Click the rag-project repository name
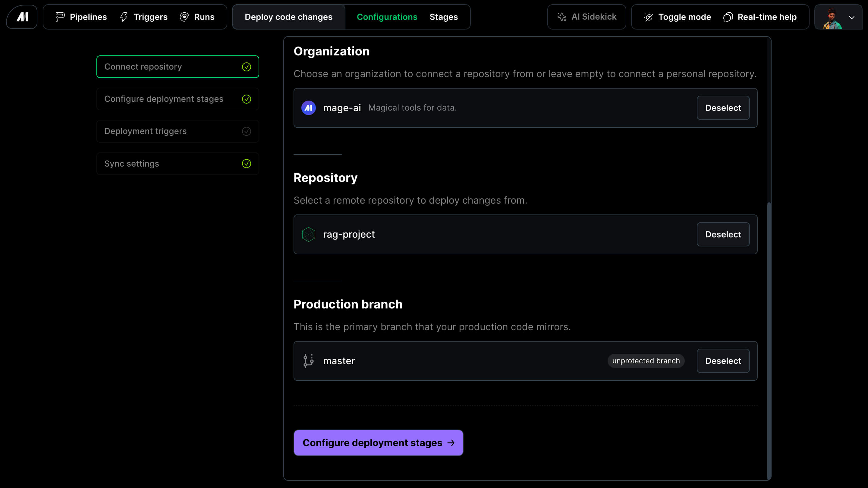 pos(349,234)
